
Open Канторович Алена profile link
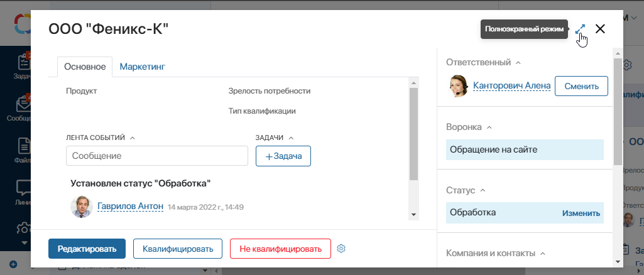[512, 85]
